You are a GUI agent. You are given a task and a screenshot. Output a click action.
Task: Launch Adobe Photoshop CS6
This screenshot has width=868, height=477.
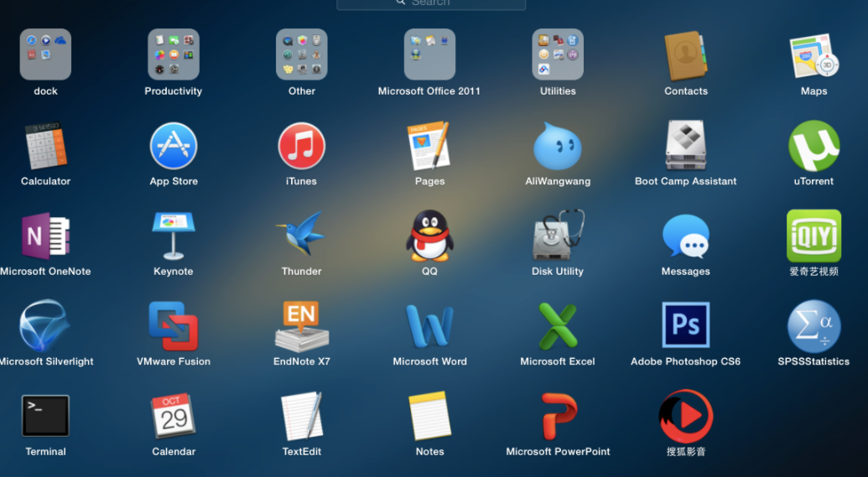tap(685, 325)
